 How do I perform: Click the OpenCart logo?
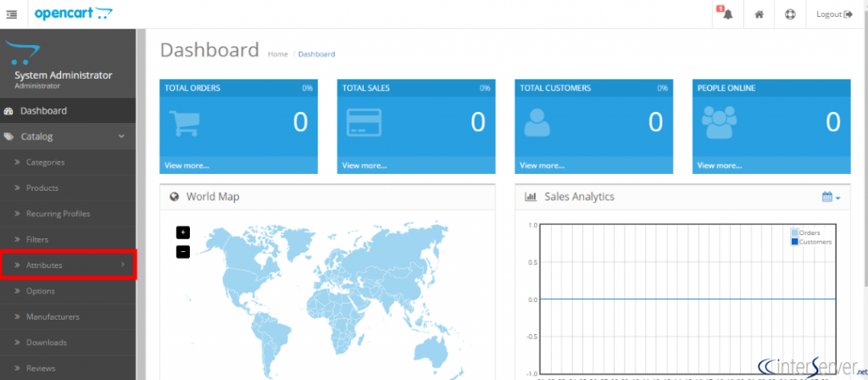tap(73, 14)
